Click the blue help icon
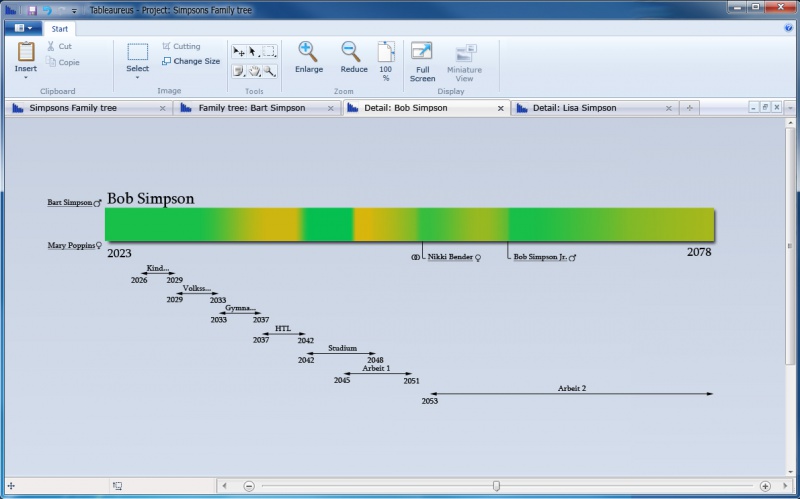800x499 pixels. tap(790, 29)
